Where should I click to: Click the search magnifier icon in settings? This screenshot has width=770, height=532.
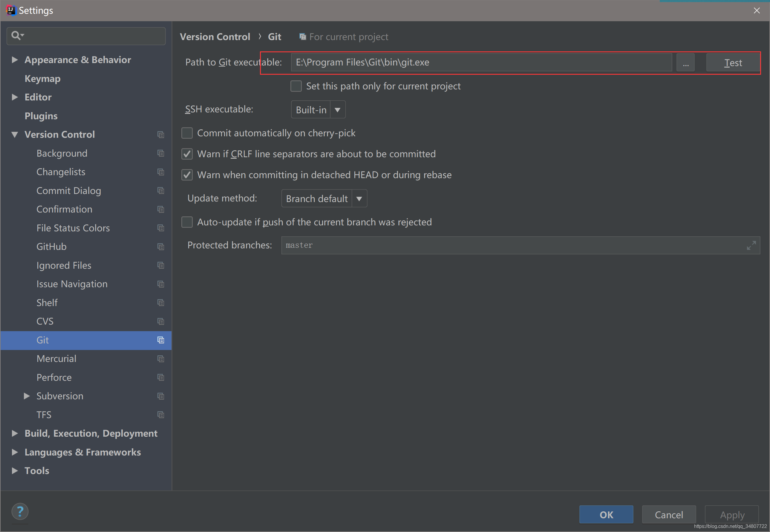click(x=17, y=35)
